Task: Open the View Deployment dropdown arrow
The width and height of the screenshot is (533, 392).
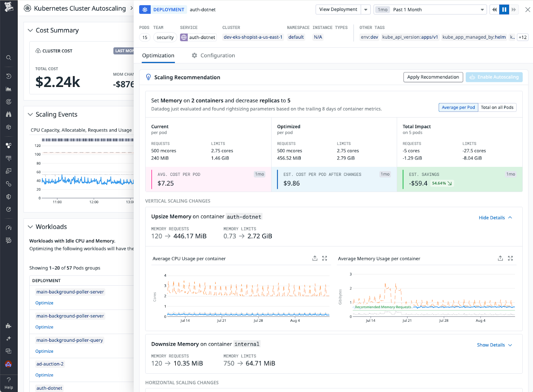Action: (x=366, y=10)
